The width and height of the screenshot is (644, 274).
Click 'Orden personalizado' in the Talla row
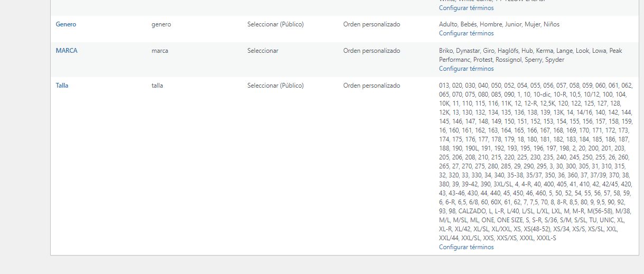(x=372, y=86)
